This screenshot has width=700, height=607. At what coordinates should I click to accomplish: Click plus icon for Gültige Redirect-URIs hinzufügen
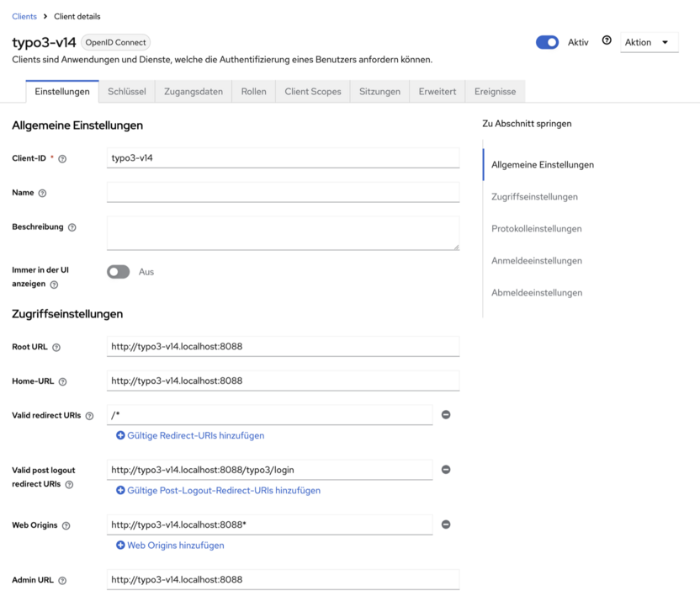coord(120,435)
